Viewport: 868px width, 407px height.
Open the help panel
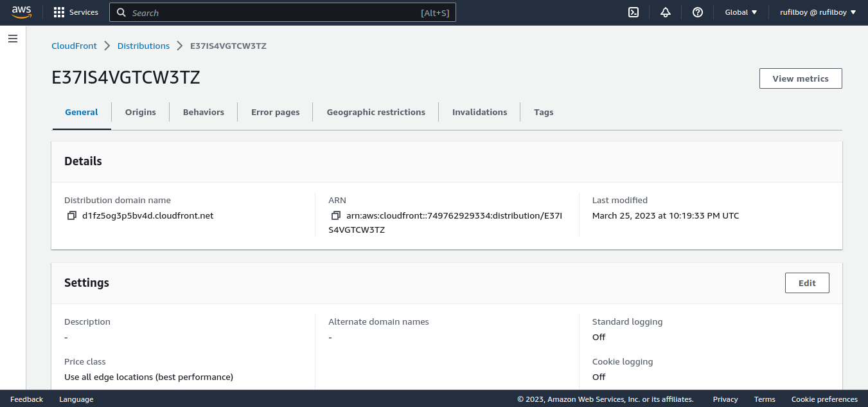(x=698, y=12)
